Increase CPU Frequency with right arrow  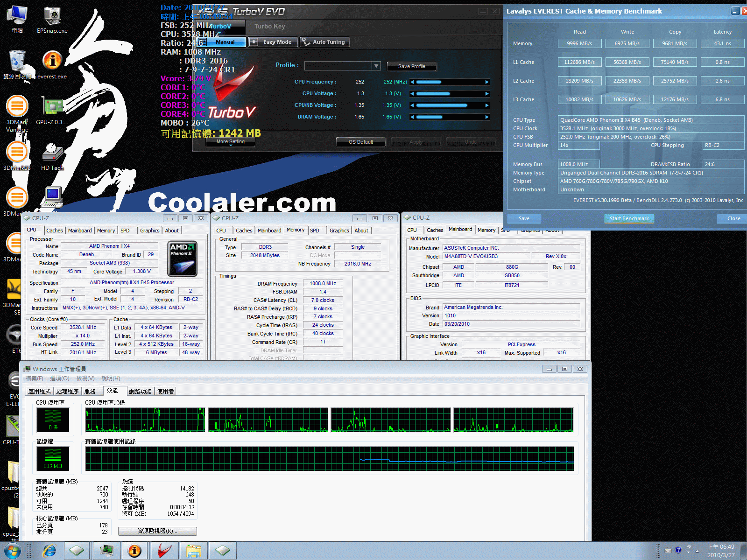point(487,82)
